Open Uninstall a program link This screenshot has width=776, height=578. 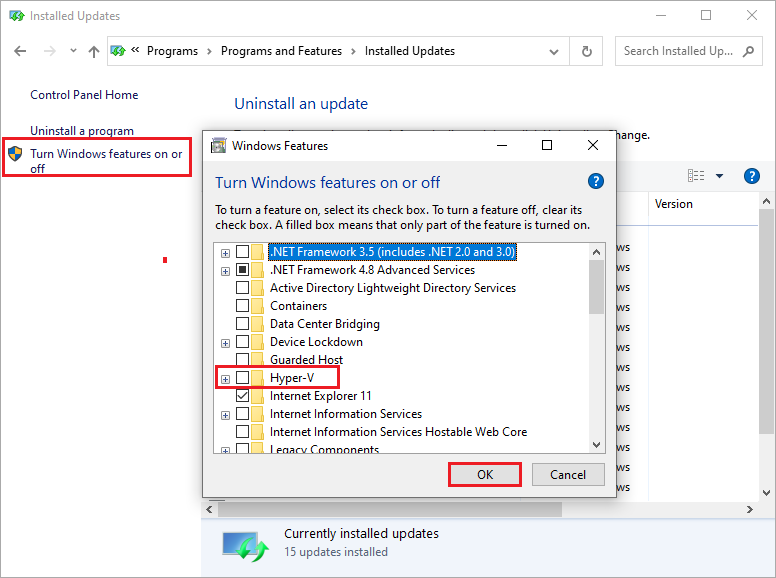tap(82, 131)
